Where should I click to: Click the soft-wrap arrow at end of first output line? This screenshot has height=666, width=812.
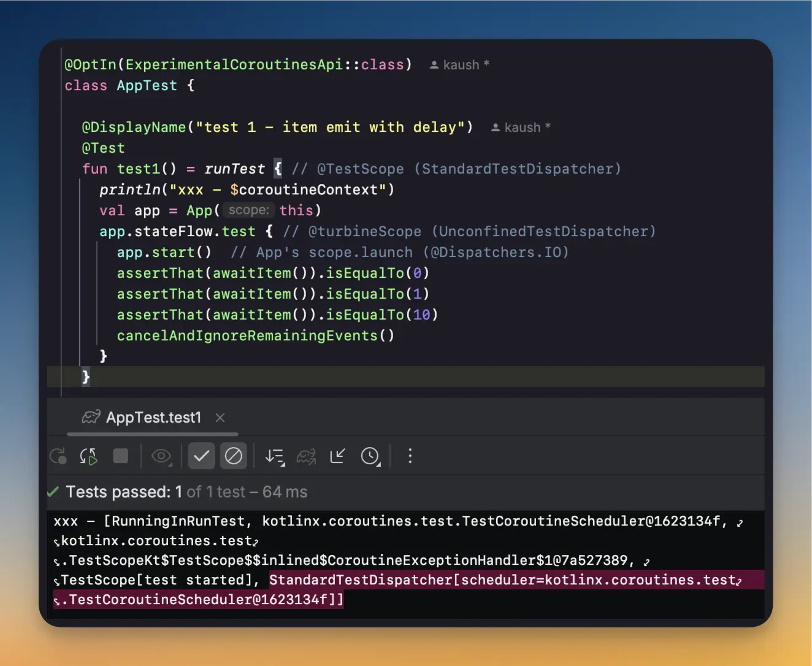[x=740, y=522]
